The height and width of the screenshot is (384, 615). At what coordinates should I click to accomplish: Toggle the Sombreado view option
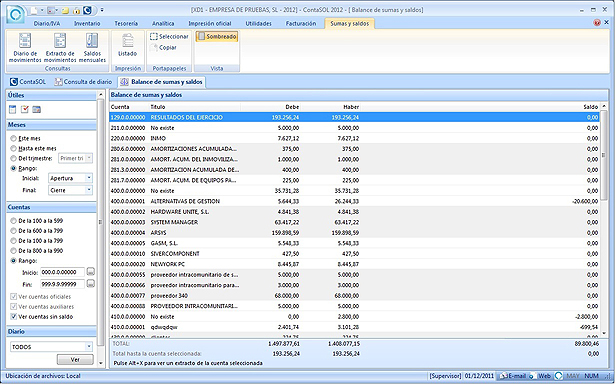click(217, 36)
